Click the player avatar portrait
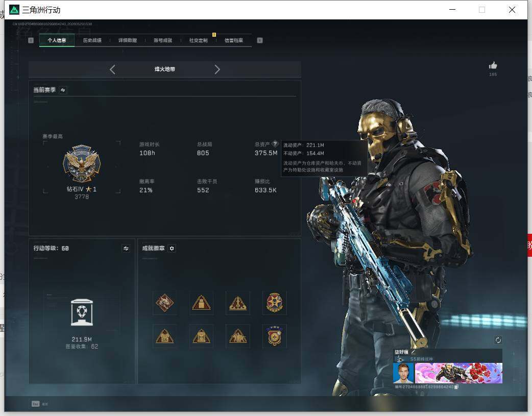532x416 pixels. click(x=403, y=373)
